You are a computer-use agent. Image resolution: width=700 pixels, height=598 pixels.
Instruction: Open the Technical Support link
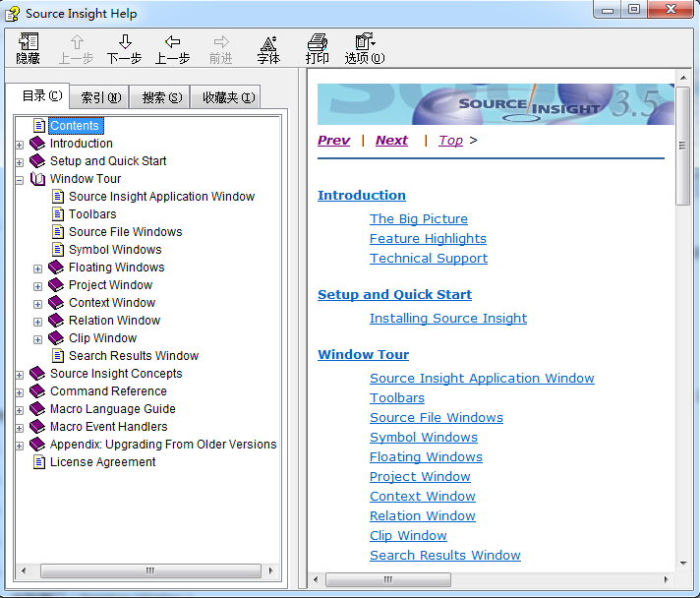(x=429, y=258)
